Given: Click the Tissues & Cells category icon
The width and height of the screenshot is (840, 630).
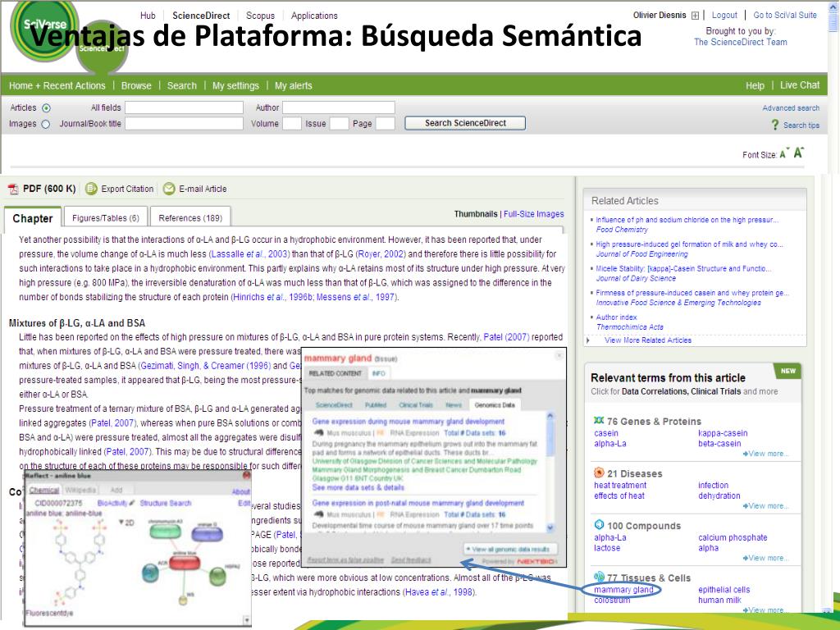Looking at the screenshot, I should point(599,577).
